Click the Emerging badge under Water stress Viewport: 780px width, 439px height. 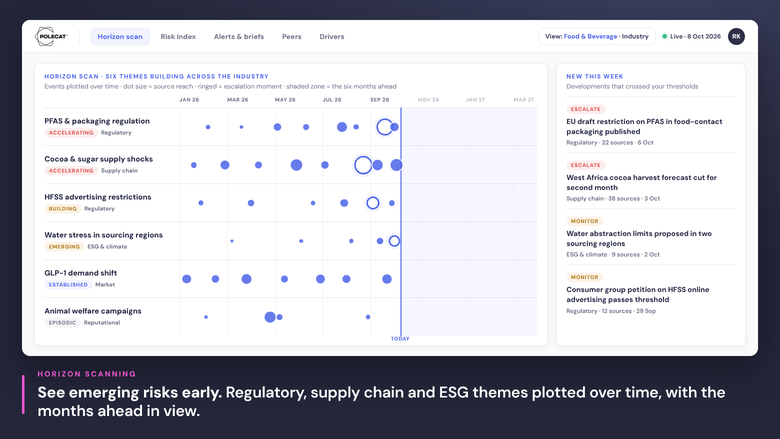(x=64, y=247)
